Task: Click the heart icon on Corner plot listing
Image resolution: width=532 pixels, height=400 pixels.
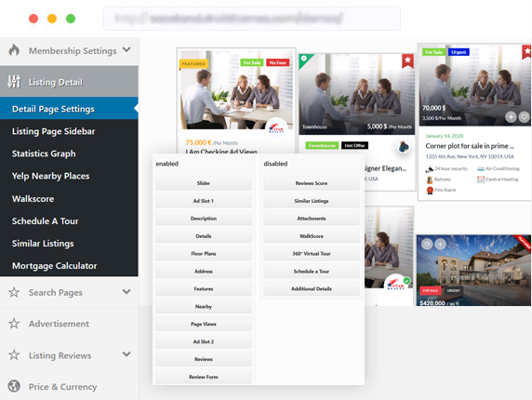Action: [x=525, y=117]
